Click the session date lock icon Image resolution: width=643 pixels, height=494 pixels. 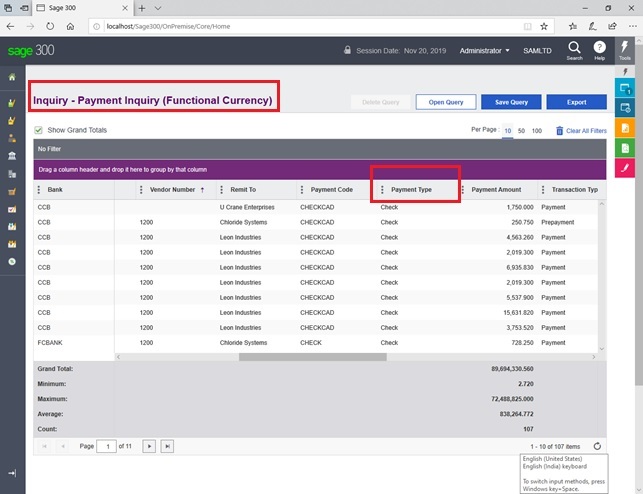(x=347, y=50)
